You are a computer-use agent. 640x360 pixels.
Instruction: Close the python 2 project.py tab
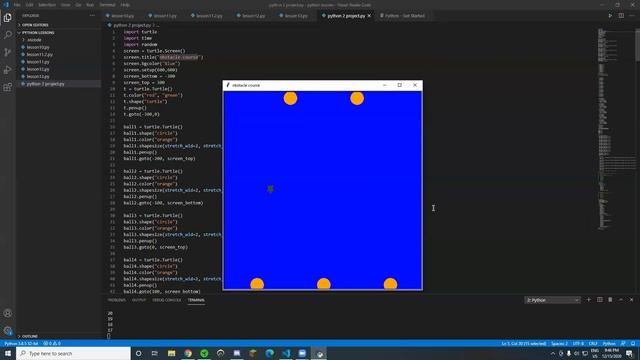coord(369,16)
